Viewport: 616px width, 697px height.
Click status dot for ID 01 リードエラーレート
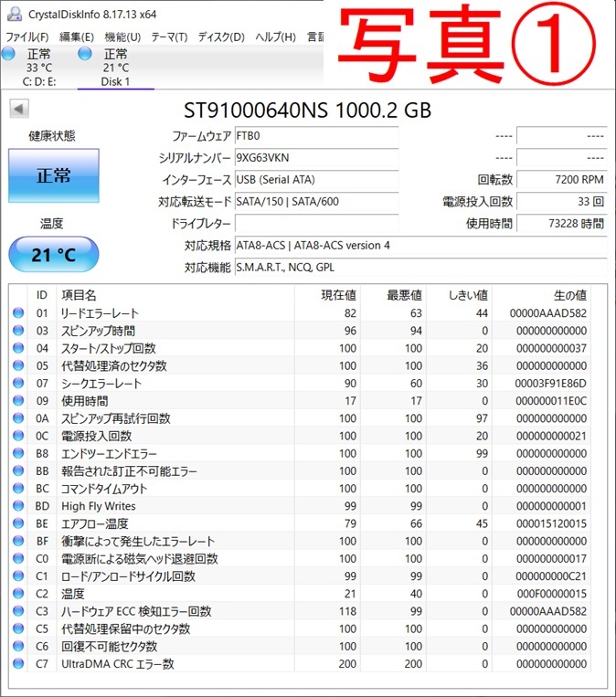point(18,313)
